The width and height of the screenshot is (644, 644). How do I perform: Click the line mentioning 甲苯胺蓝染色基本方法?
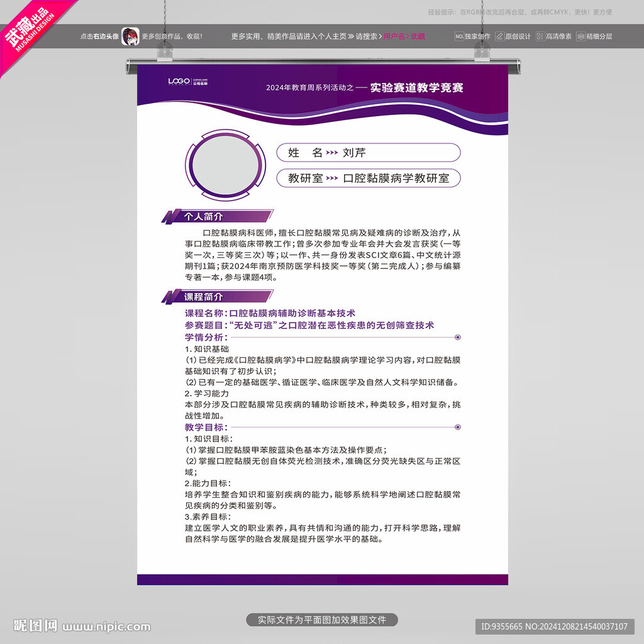286,450
